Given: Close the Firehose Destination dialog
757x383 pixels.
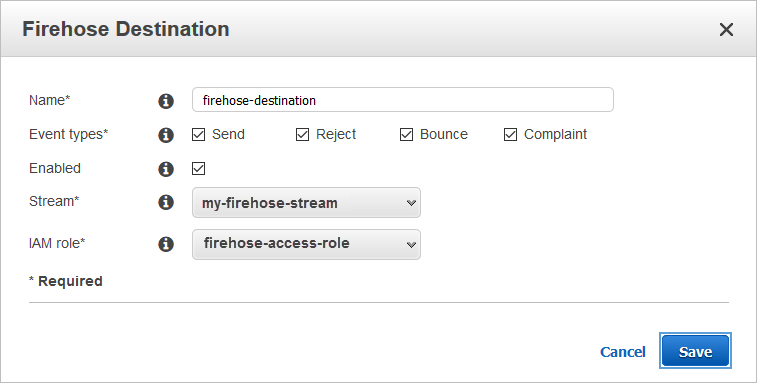Looking at the screenshot, I should [x=726, y=29].
